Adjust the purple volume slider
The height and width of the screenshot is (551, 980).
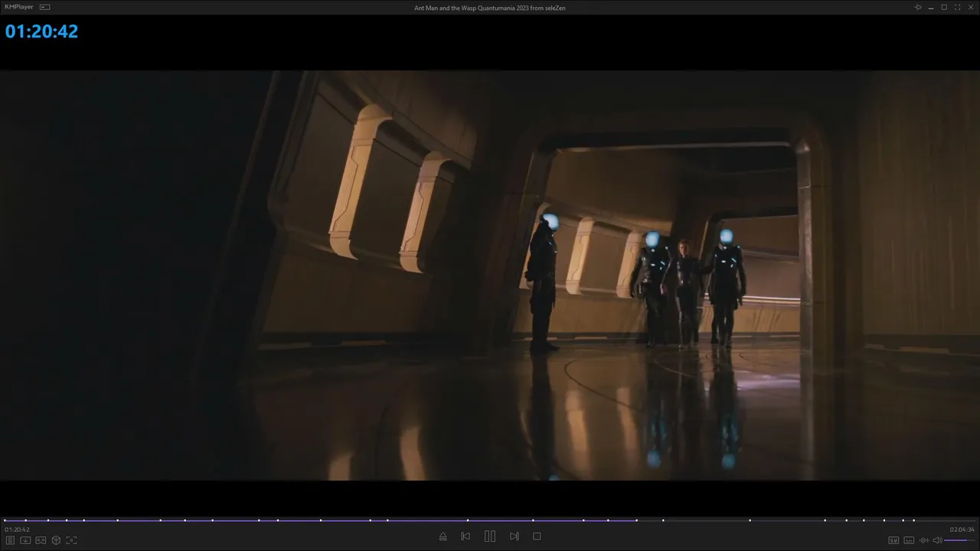[x=960, y=540]
